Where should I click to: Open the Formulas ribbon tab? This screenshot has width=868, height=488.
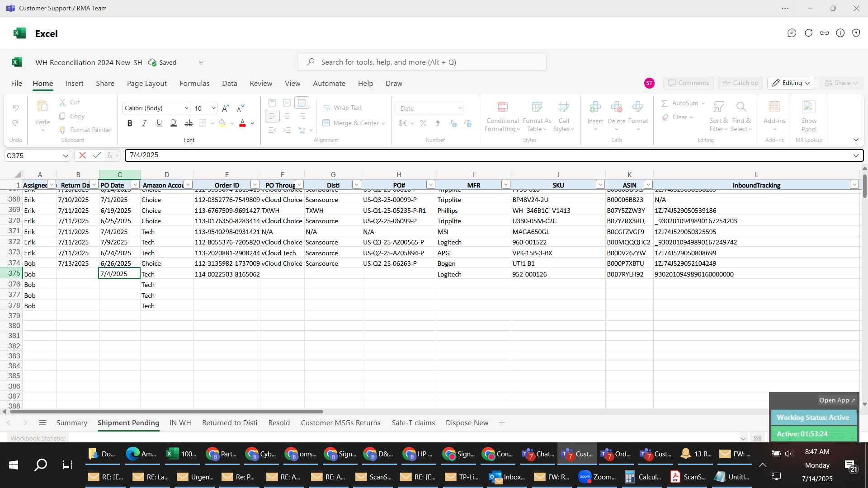click(x=194, y=84)
